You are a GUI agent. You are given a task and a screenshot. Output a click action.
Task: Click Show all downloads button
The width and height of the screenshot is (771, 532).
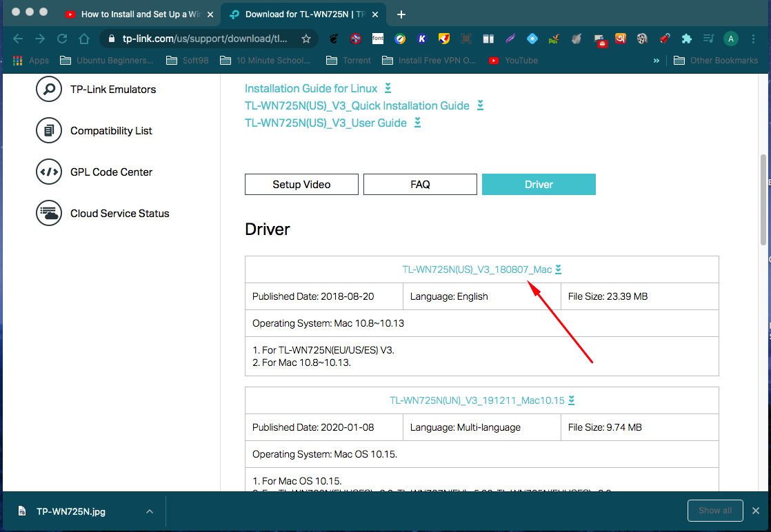pyautogui.click(x=715, y=511)
